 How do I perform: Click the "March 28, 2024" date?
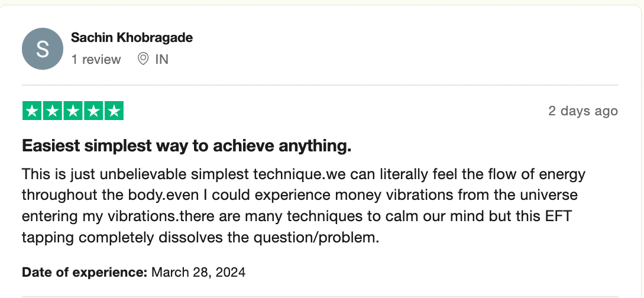[198, 273]
